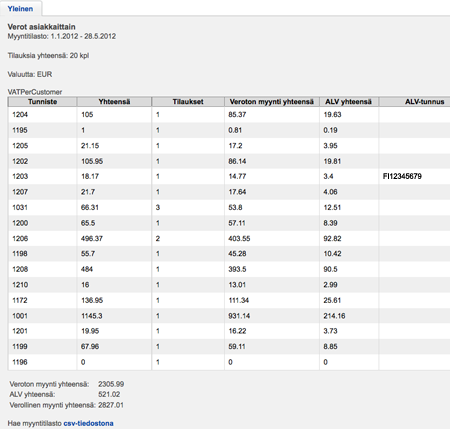Select the customer 1172 row
This screenshot has width=450, height=429.
click(x=229, y=300)
